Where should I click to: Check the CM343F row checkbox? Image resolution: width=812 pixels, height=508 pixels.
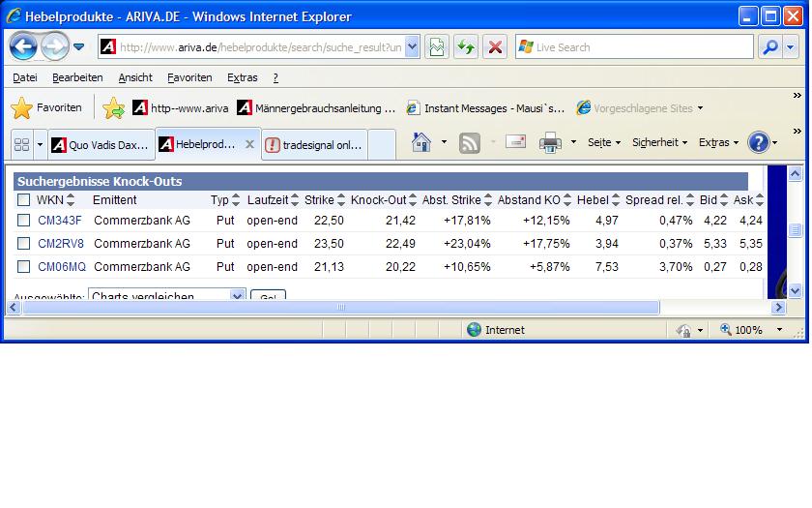23,221
